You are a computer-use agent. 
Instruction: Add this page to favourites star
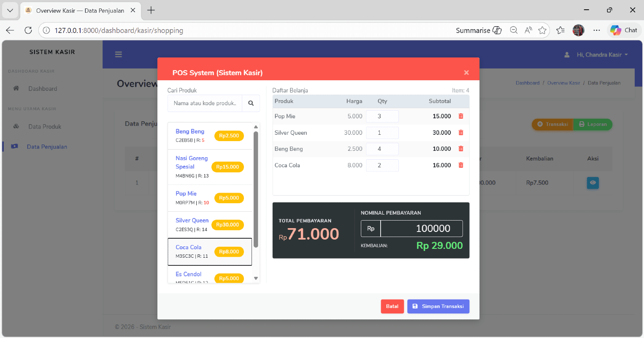(542, 30)
